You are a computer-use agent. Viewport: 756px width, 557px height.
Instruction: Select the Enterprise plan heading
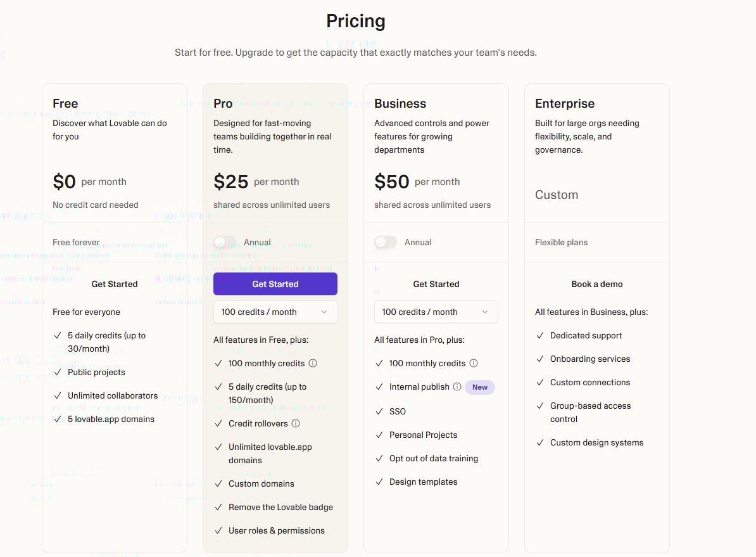click(564, 103)
